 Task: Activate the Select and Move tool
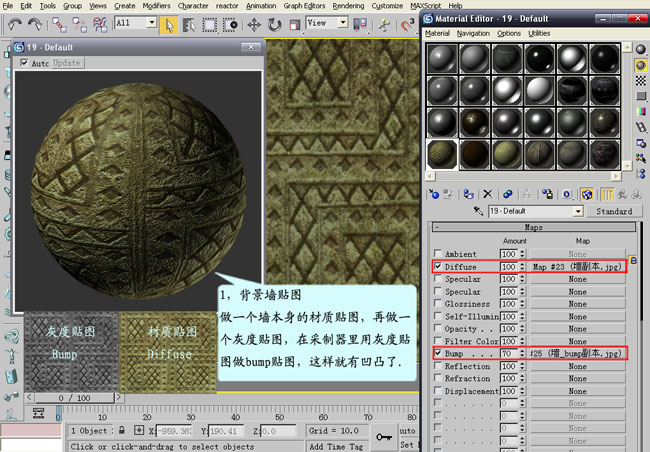[x=252, y=23]
